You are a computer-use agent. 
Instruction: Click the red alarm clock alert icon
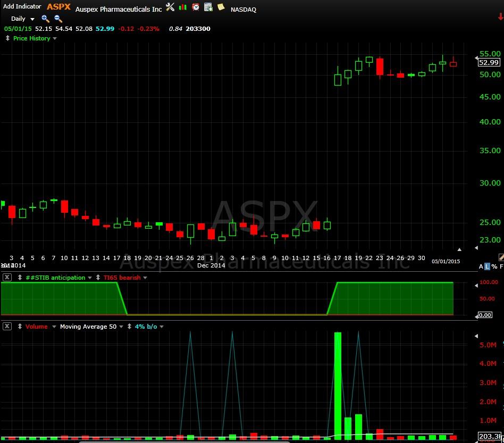point(196,7)
